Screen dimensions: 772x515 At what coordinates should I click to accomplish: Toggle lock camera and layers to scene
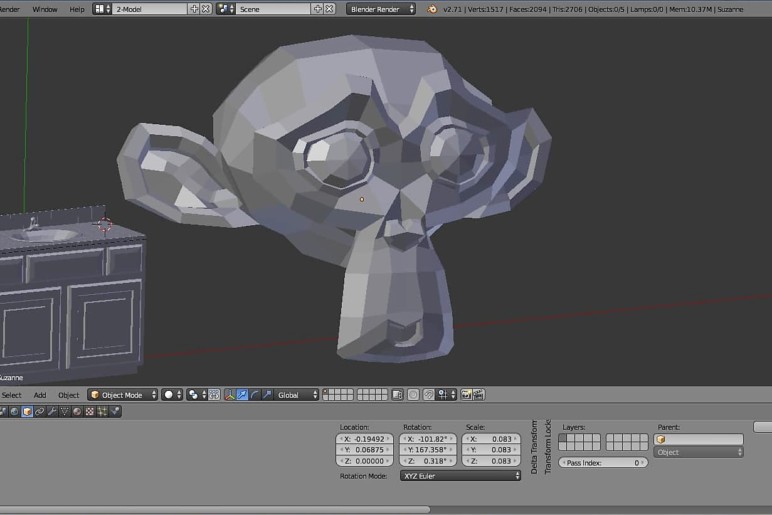(397, 394)
